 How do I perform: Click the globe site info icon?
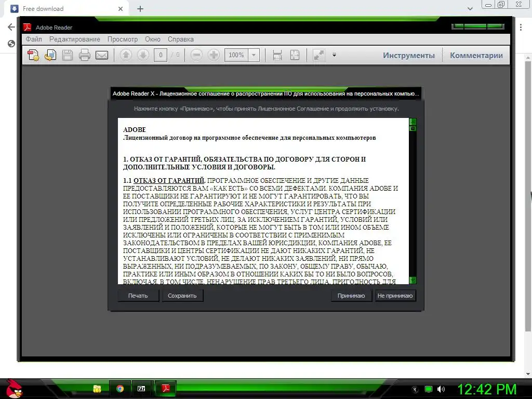(11, 44)
